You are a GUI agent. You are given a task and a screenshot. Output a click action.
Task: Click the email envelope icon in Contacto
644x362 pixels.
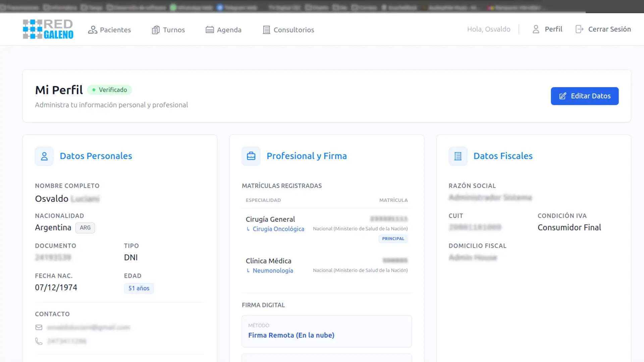[x=39, y=327]
